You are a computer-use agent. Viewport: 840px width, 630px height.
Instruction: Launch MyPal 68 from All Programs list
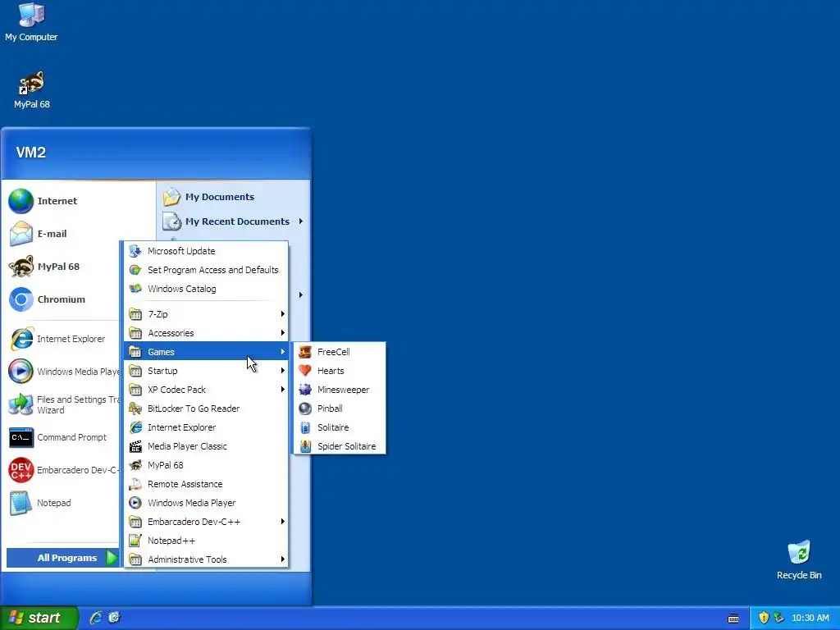[x=206, y=465]
